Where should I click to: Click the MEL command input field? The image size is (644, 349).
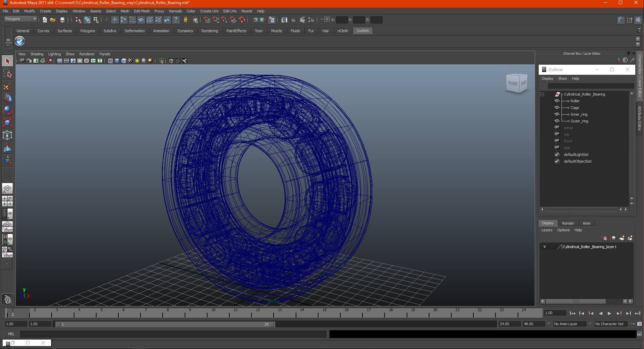point(173,334)
